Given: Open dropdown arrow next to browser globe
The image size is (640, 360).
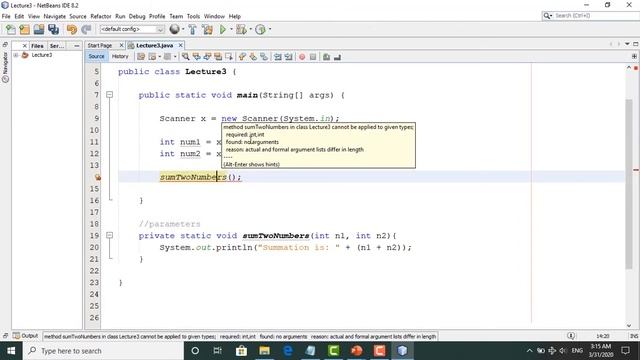Looking at the screenshot, I should pyautogui.click(x=183, y=29).
